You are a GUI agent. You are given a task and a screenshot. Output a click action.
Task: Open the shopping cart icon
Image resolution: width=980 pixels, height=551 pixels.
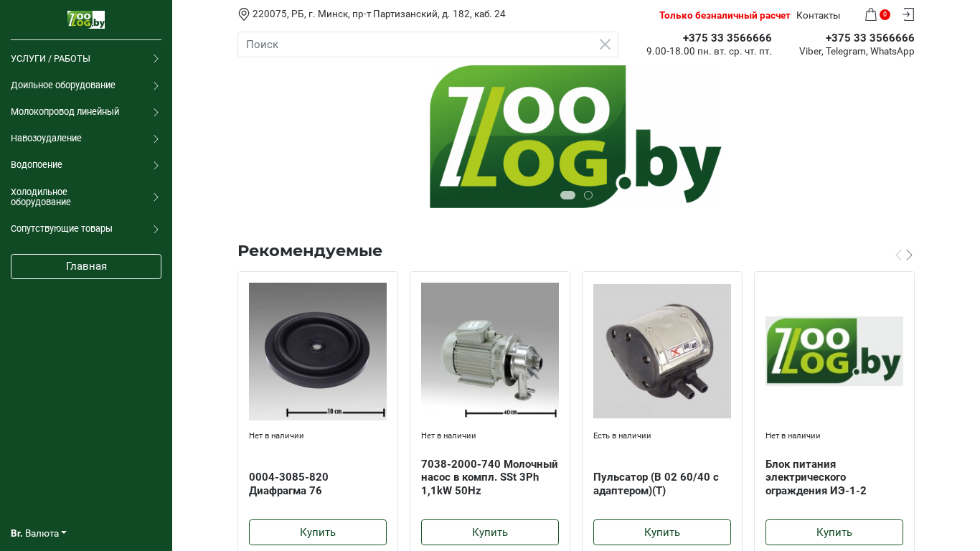point(871,14)
